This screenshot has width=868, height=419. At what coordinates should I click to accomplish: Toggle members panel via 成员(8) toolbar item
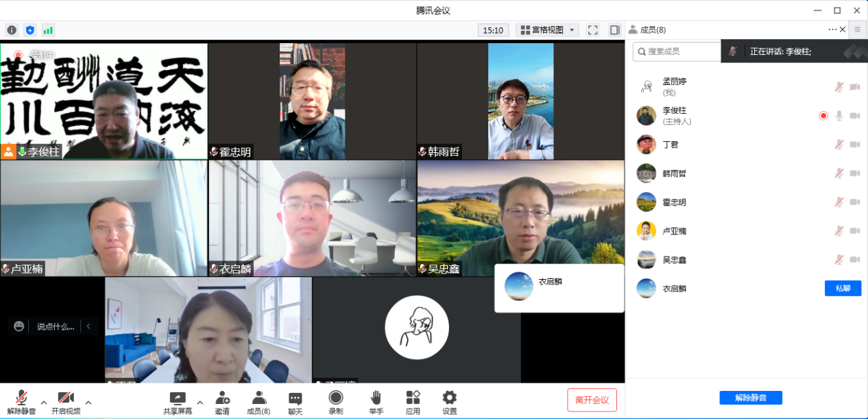coord(258,402)
